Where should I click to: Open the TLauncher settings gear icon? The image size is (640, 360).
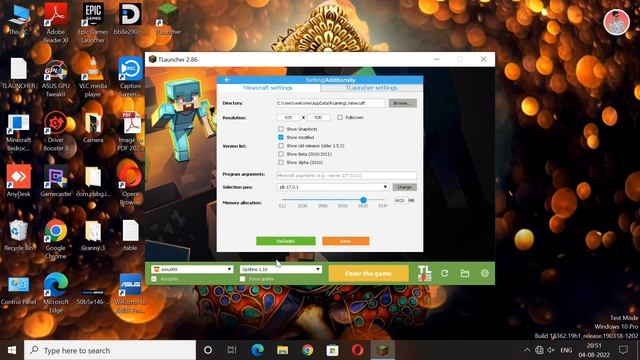tap(484, 273)
